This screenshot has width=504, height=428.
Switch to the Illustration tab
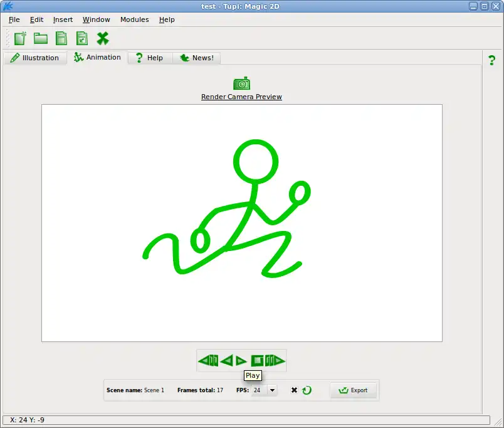click(34, 58)
